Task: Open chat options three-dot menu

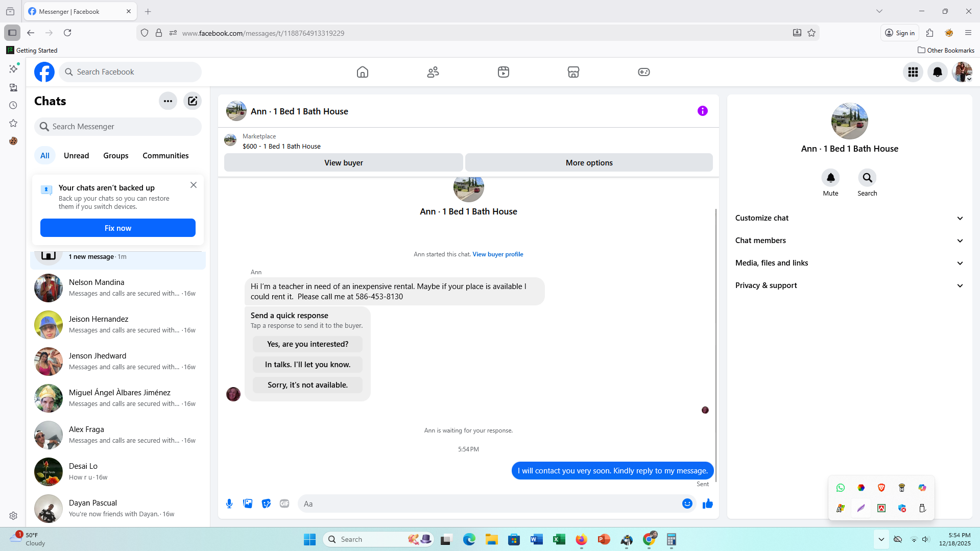Action: pyautogui.click(x=168, y=101)
